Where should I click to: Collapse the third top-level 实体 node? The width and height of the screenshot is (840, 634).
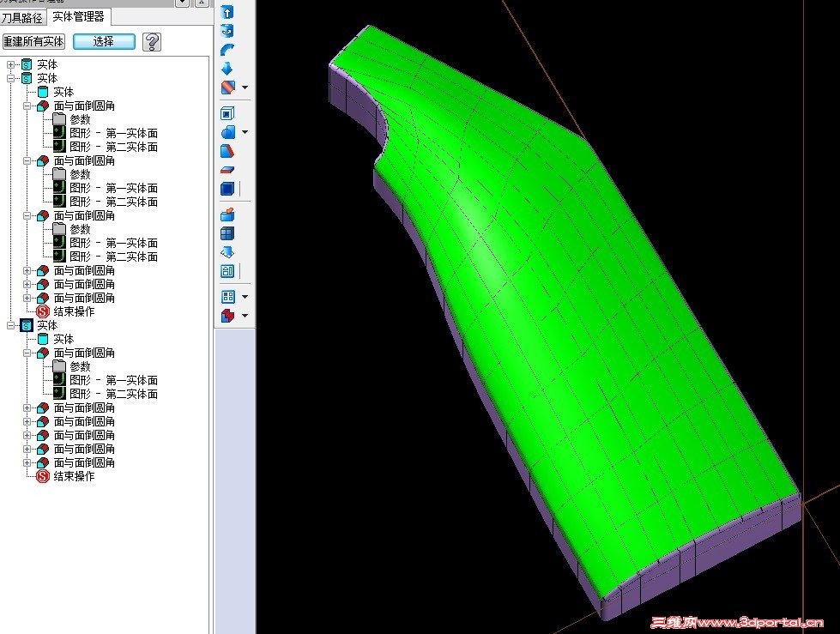coord(10,325)
